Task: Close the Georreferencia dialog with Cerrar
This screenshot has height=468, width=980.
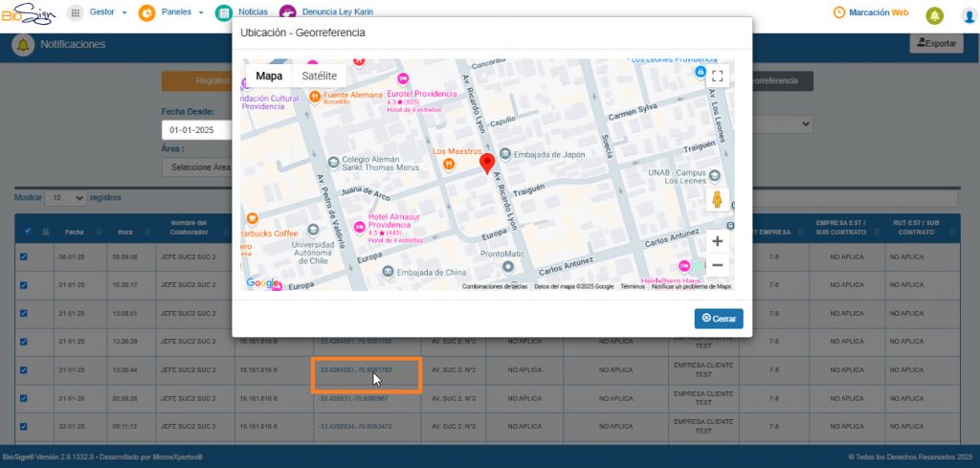Action: [719, 318]
